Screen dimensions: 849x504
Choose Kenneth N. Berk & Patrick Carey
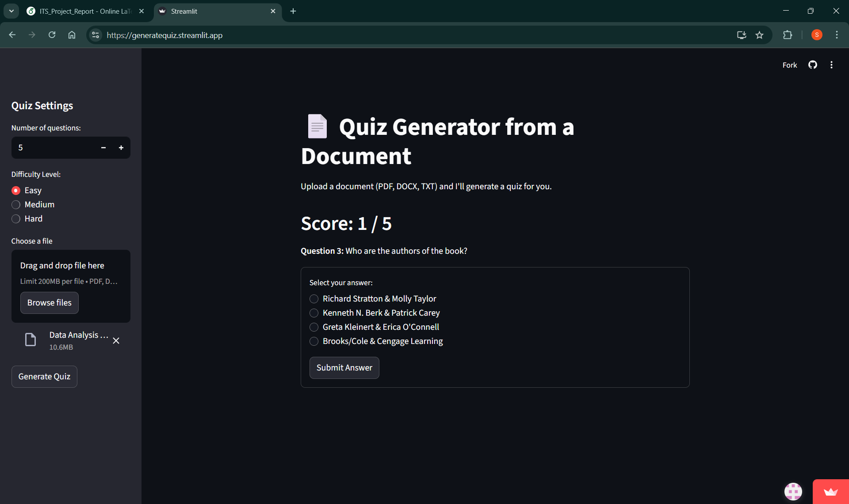click(x=375, y=313)
